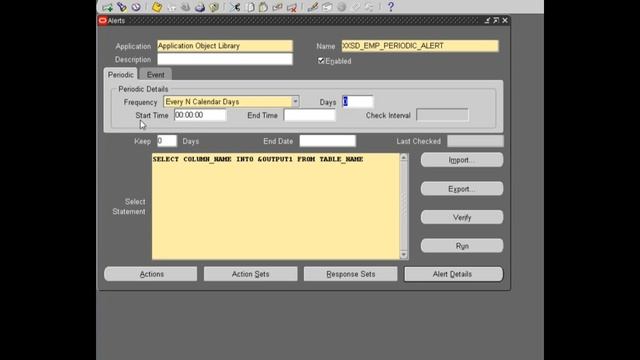Click the Switch Responsibilities icon

185,7
